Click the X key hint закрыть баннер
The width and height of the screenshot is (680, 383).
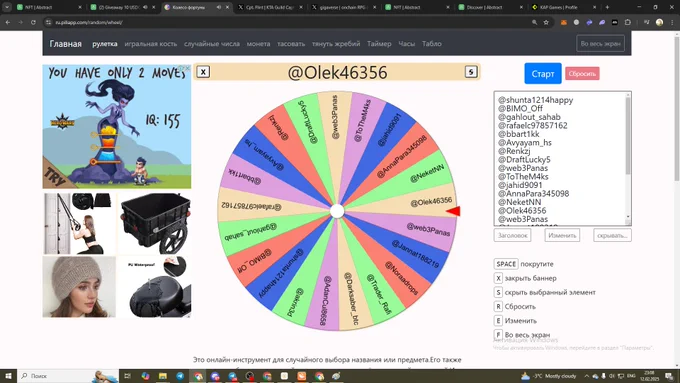point(498,278)
